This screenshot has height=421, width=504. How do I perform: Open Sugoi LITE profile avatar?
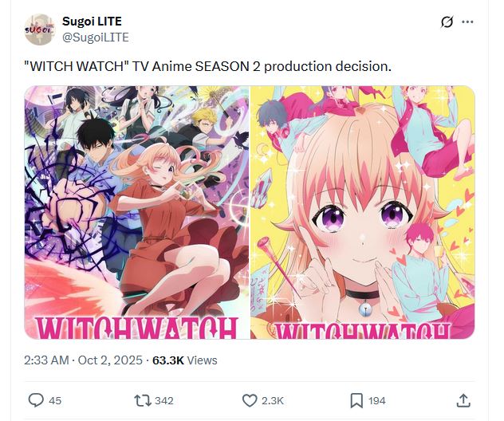click(x=38, y=30)
